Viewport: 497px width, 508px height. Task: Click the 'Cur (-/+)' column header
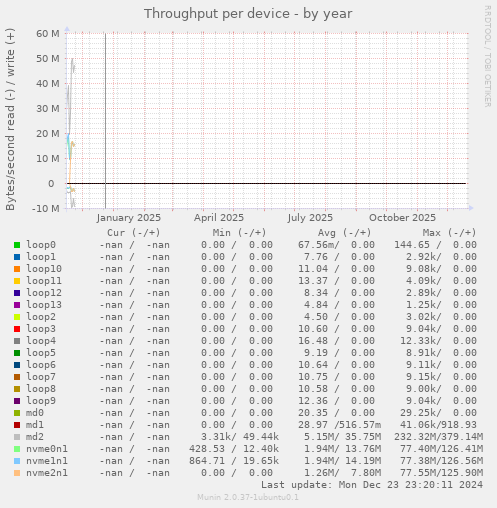click(x=134, y=233)
